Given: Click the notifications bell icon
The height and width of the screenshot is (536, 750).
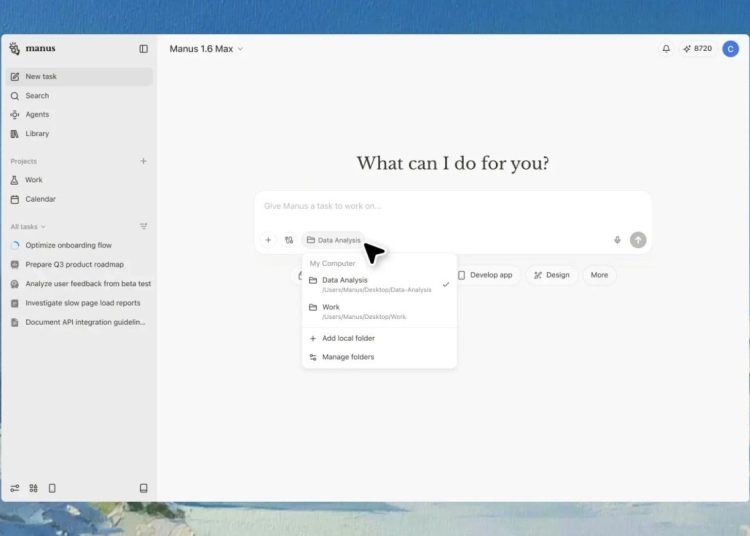Looking at the screenshot, I should 666,48.
